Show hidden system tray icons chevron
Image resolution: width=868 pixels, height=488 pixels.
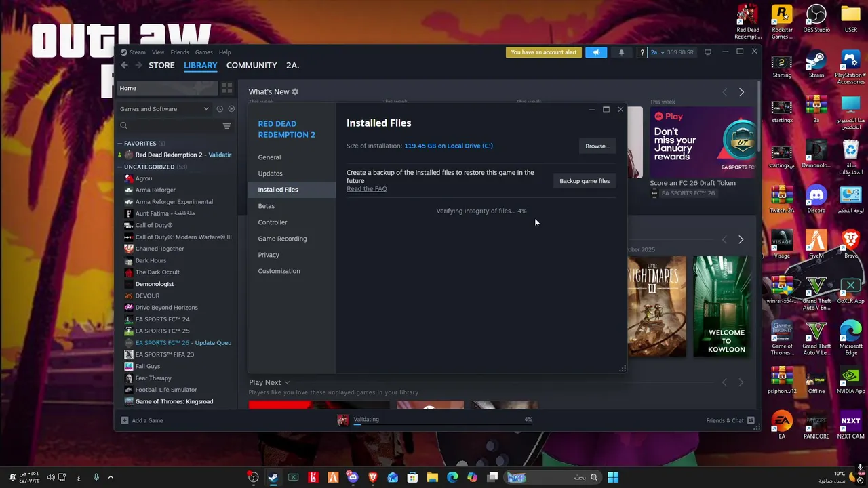click(111, 477)
